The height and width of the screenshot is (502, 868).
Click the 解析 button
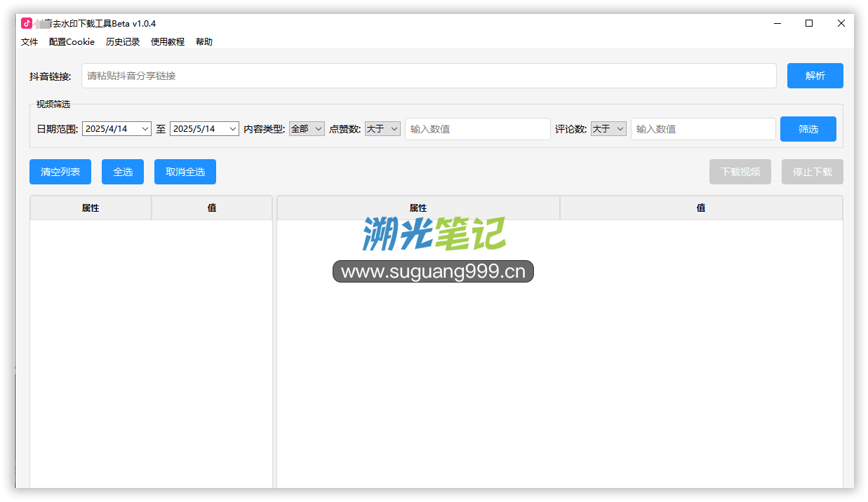(815, 76)
